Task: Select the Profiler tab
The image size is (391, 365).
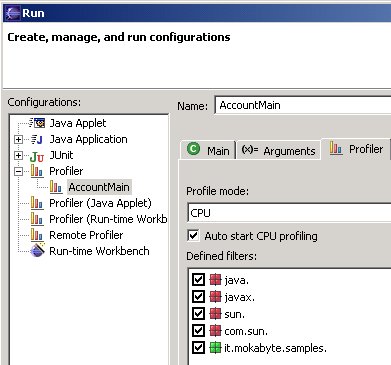Action: (356, 149)
